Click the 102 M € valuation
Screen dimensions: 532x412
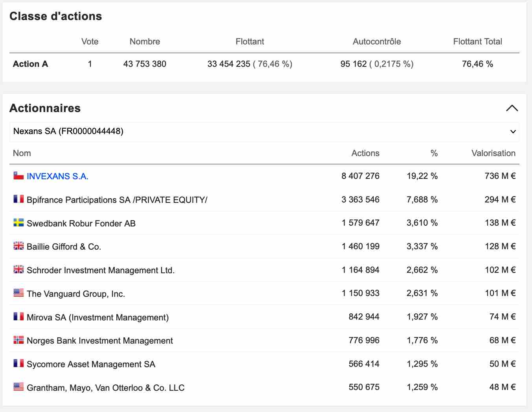(x=500, y=270)
